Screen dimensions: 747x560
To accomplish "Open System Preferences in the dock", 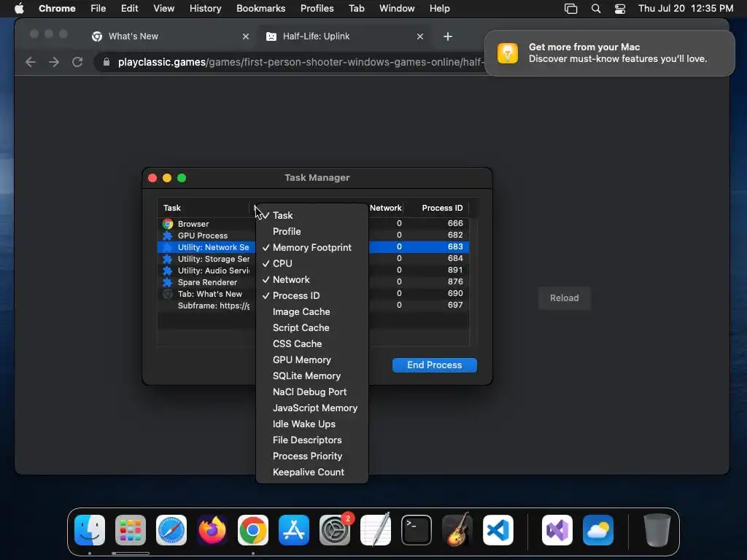I will 334,530.
